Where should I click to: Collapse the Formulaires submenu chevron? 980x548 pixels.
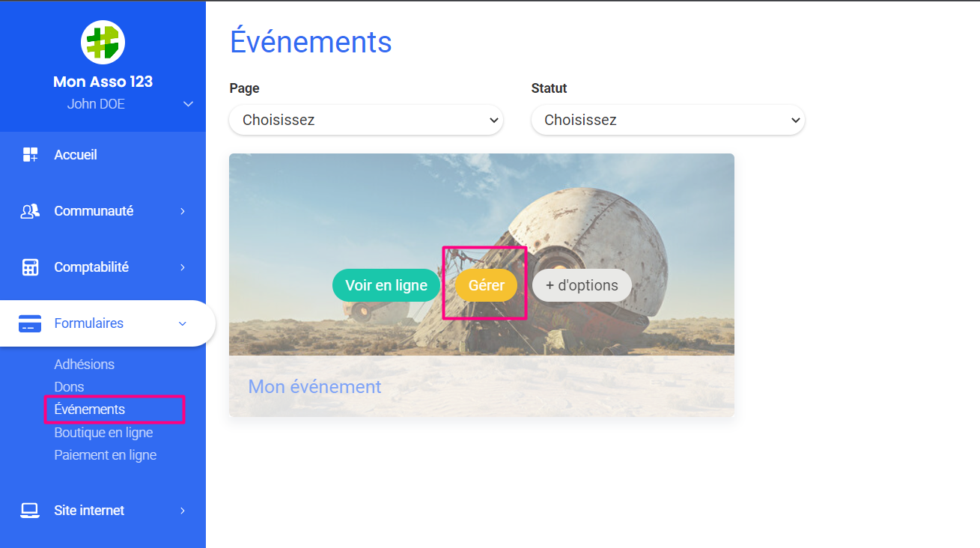click(182, 323)
